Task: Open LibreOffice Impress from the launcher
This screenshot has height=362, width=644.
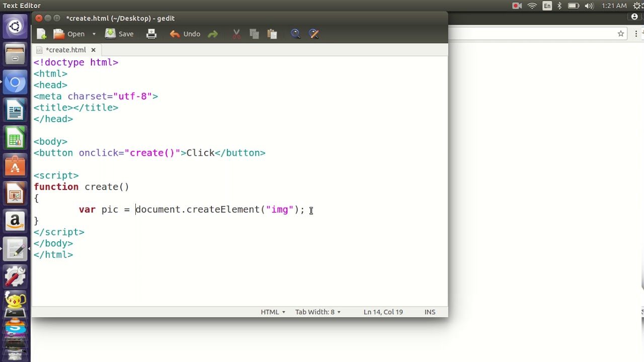Action: click(x=15, y=194)
